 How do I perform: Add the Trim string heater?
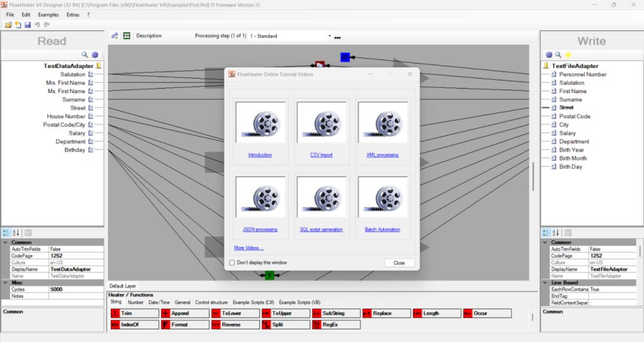(135, 313)
